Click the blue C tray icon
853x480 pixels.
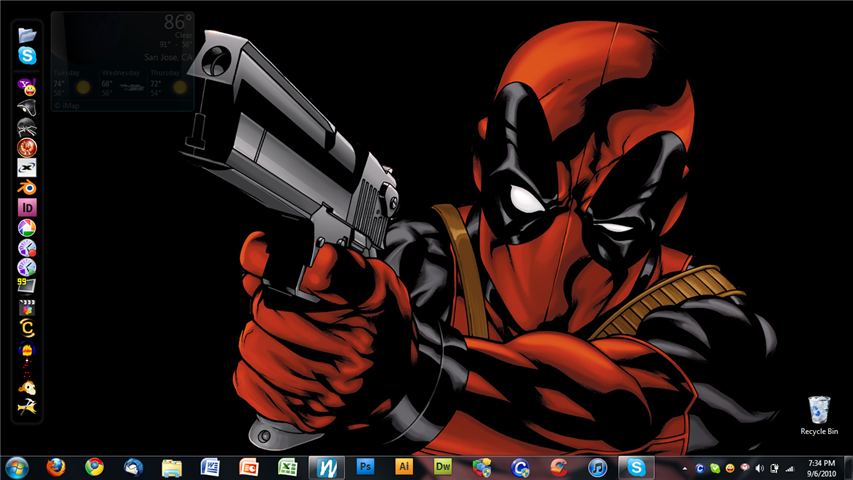700,469
